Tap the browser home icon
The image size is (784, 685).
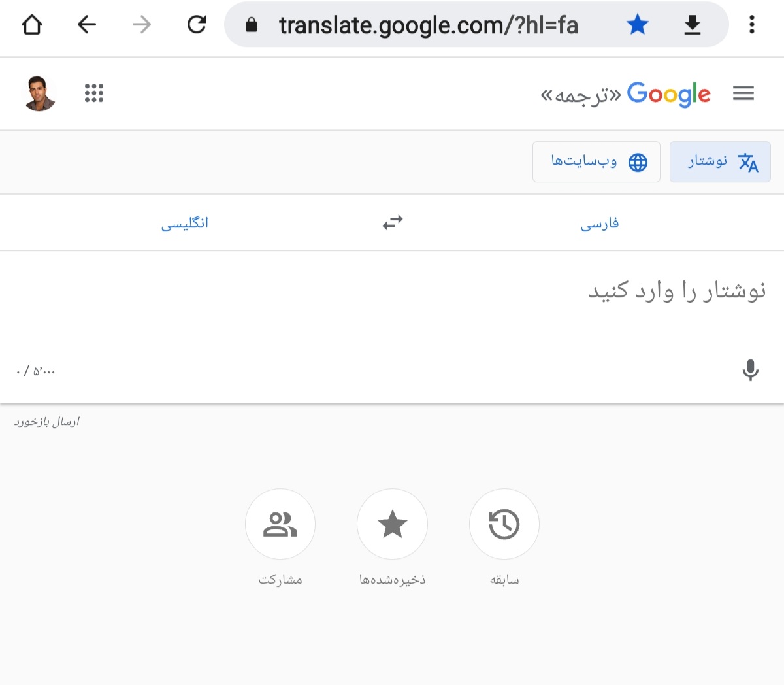tap(32, 25)
